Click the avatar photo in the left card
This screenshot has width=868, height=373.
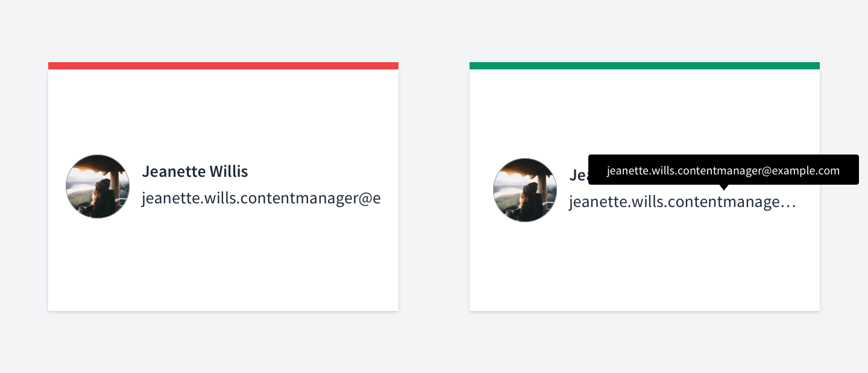(x=98, y=186)
